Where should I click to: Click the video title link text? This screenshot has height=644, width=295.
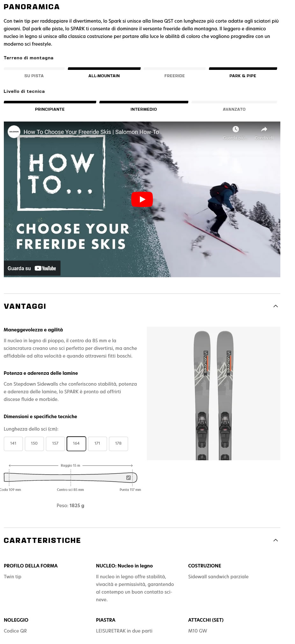(91, 132)
